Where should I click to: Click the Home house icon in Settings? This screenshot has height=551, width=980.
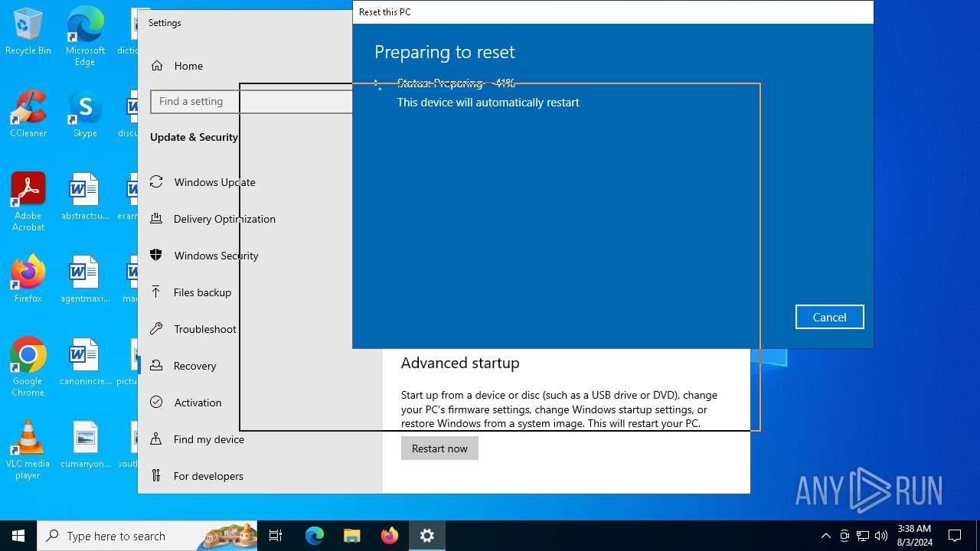pos(157,66)
